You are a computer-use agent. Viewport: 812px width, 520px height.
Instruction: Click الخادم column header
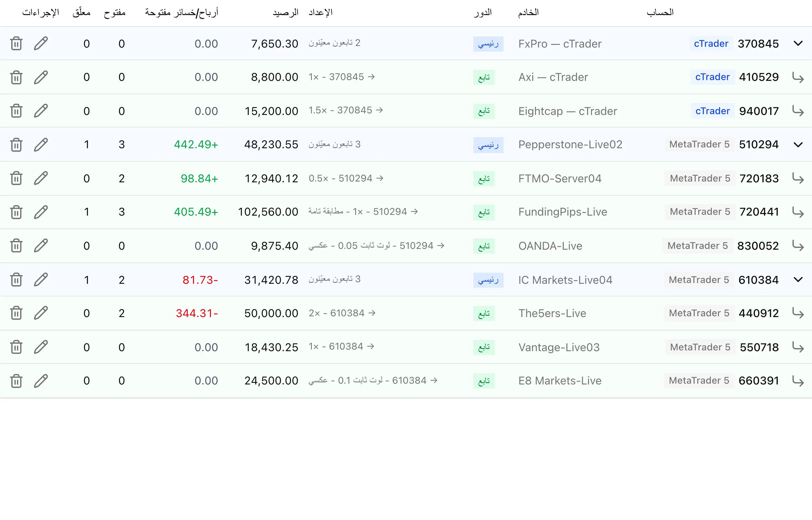(528, 12)
